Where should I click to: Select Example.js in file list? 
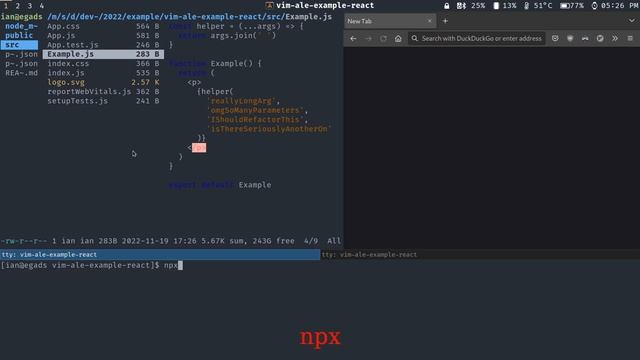click(103, 54)
